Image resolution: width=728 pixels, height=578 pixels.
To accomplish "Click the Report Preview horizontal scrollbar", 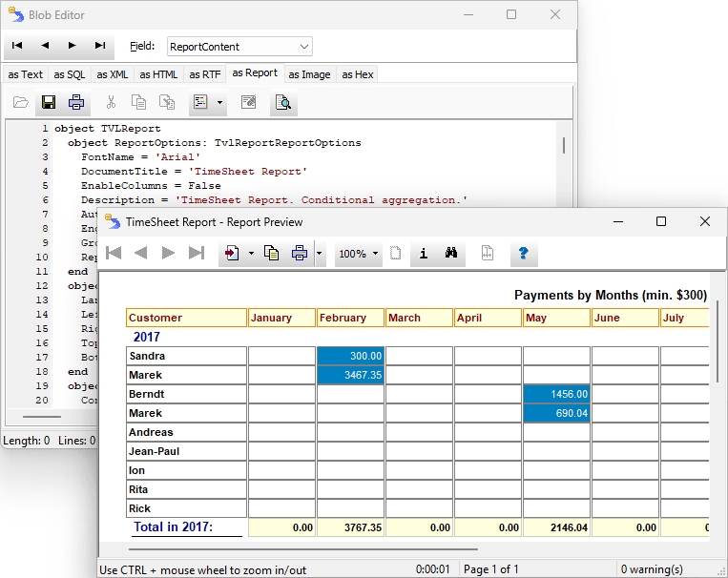I will pos(303,549).
